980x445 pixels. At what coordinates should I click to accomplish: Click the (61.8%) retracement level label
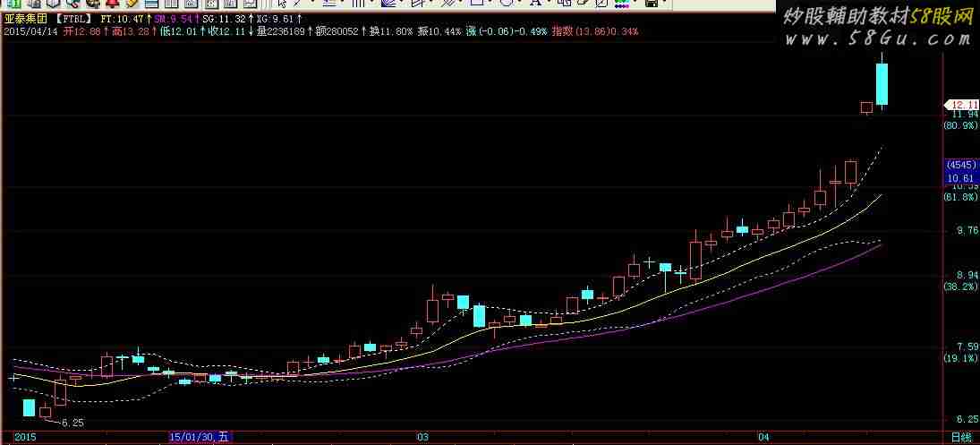[x=960, y=197]
